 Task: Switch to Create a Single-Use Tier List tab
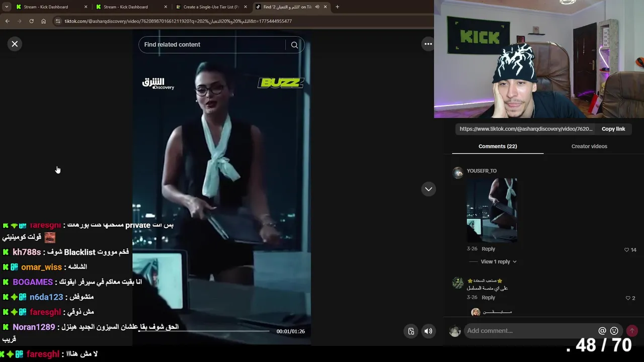pyautogui.click(x=210, y=7)
